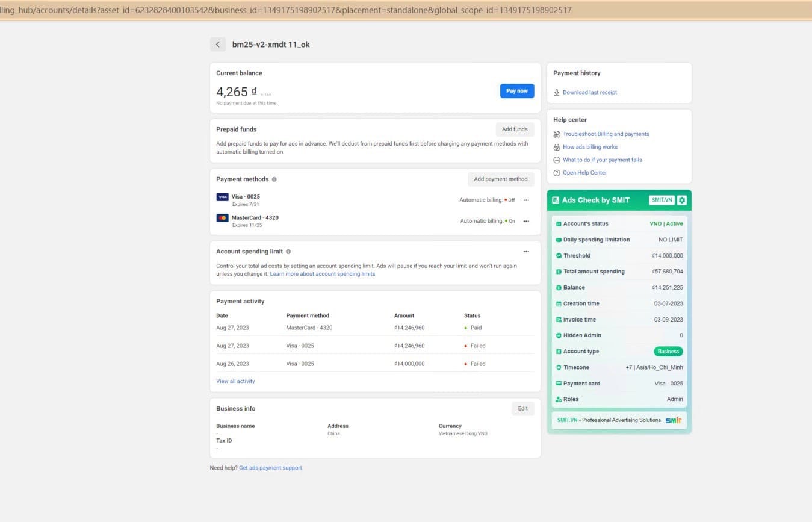Open settings gear in Ads Check panel
Image resolution: width=812 pixels, height=522 pixels.
coord(681,200)
